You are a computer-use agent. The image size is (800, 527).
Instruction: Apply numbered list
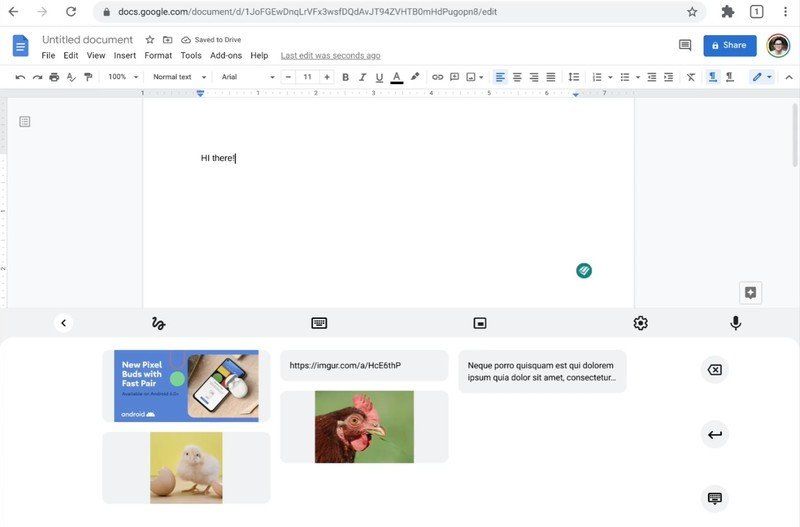[597, 77]
